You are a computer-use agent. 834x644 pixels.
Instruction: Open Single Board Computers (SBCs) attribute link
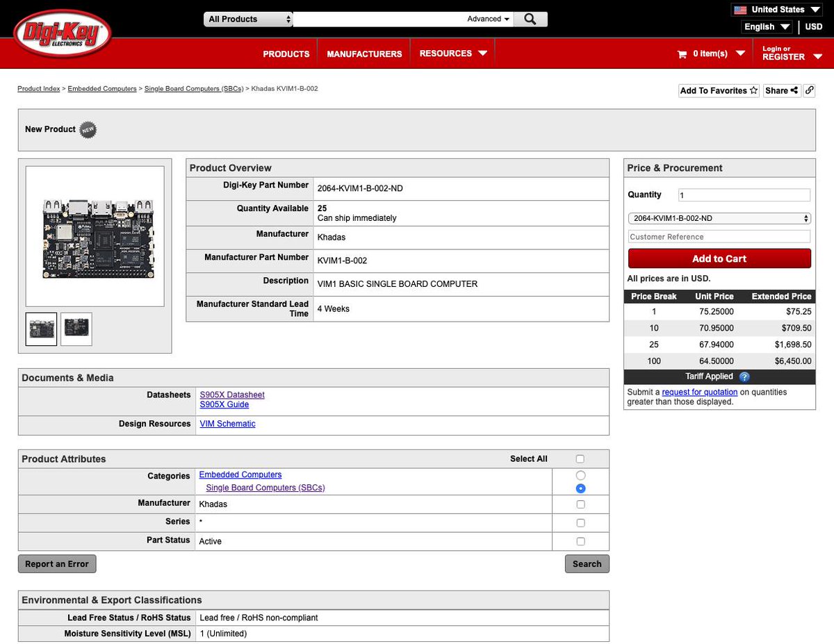(x=265, y=488)
